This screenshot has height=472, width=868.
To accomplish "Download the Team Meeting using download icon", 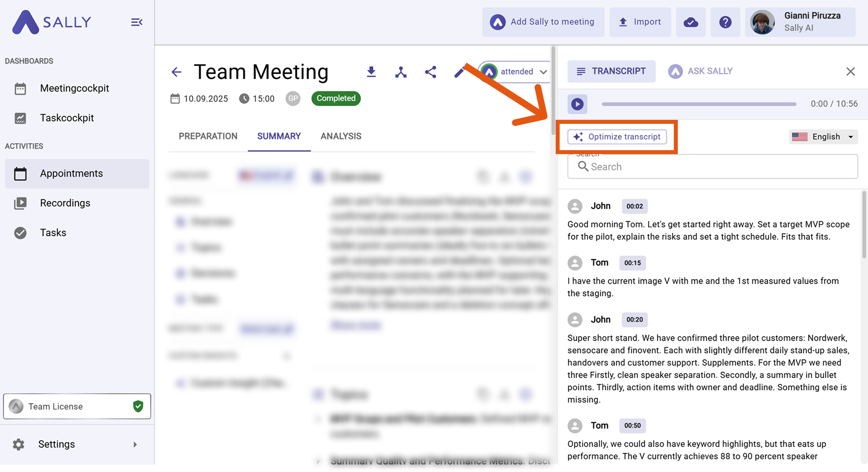I will (x=371, y=72).
